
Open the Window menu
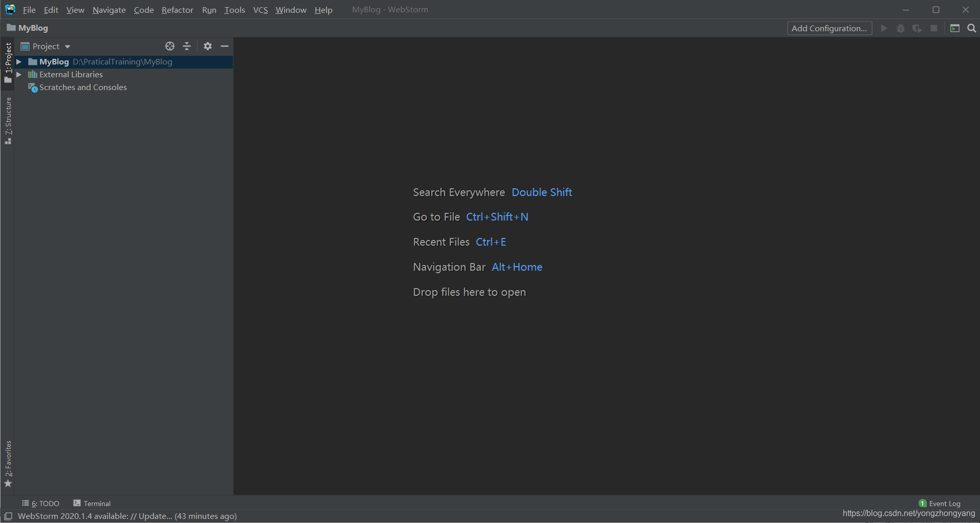coord(291,10)
